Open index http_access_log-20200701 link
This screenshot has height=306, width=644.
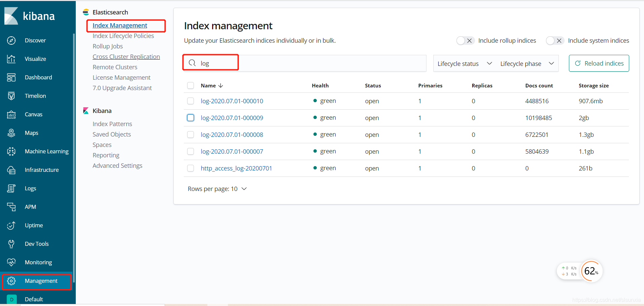point(236,168)
